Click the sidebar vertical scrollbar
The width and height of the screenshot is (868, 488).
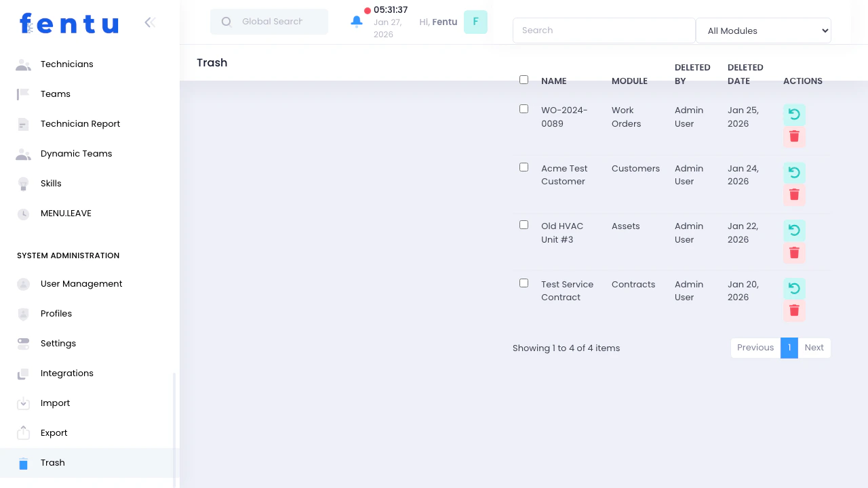pyautogui.click(x=174, y=430)
